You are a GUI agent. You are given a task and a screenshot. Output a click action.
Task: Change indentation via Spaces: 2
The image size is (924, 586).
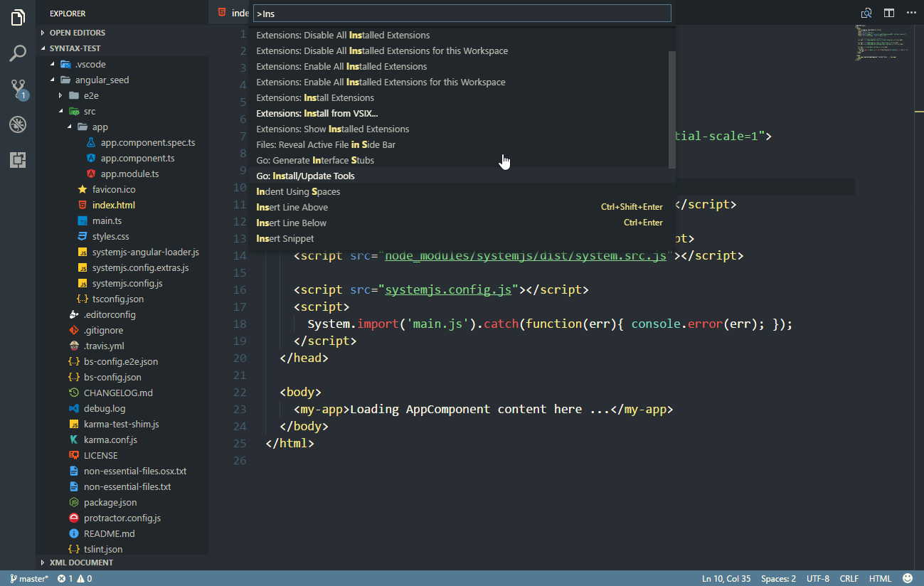pyautogui.click(x=778, y=579)
